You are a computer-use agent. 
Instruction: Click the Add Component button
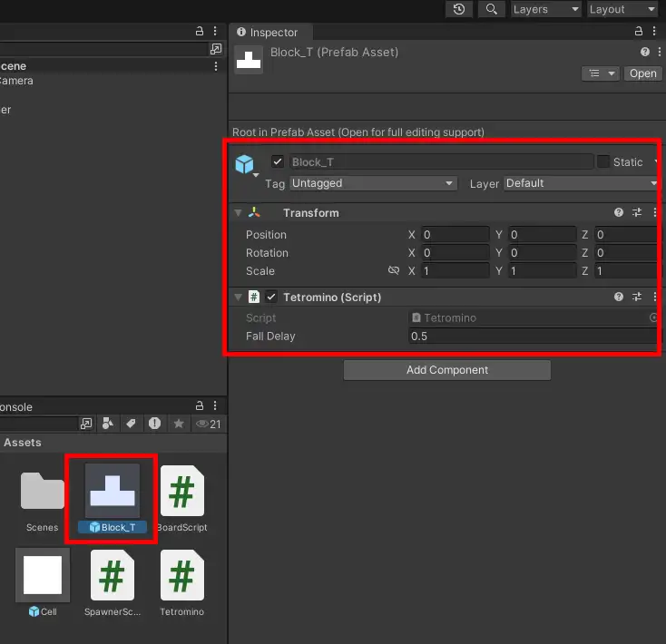point(446,370)
